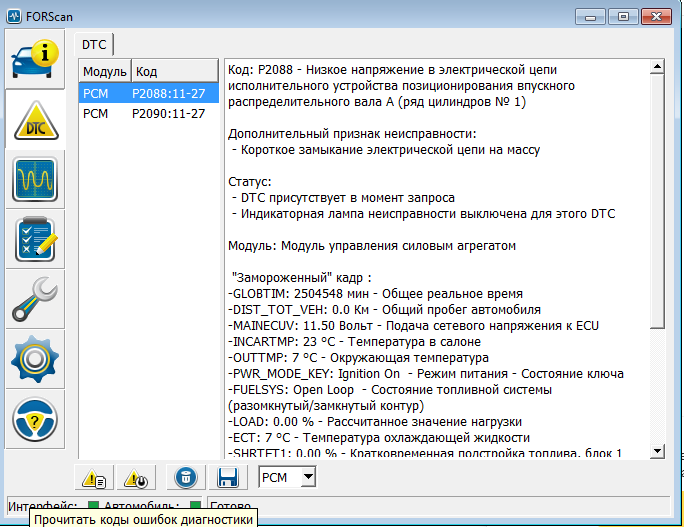Switch to the DTC tab
Viewport: 684px width, 527px height.
pos(94,44)
